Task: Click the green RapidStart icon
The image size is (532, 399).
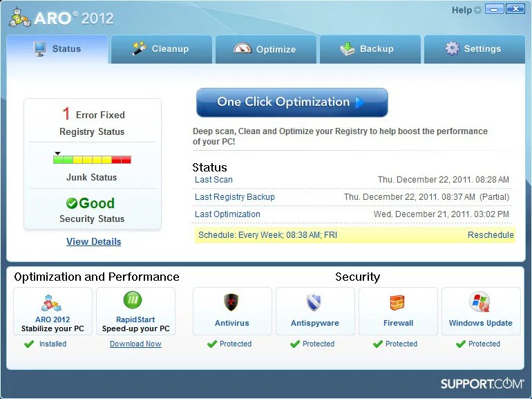Action: (x=133, y=300)
